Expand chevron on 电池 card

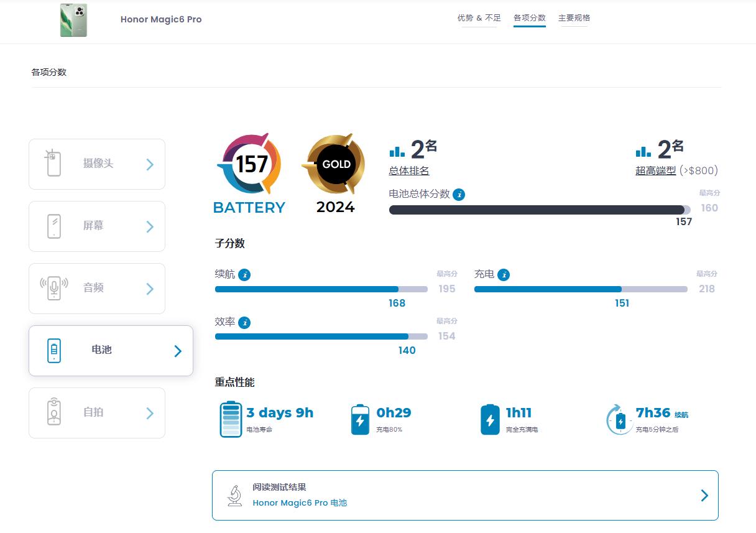pos(178,351)
